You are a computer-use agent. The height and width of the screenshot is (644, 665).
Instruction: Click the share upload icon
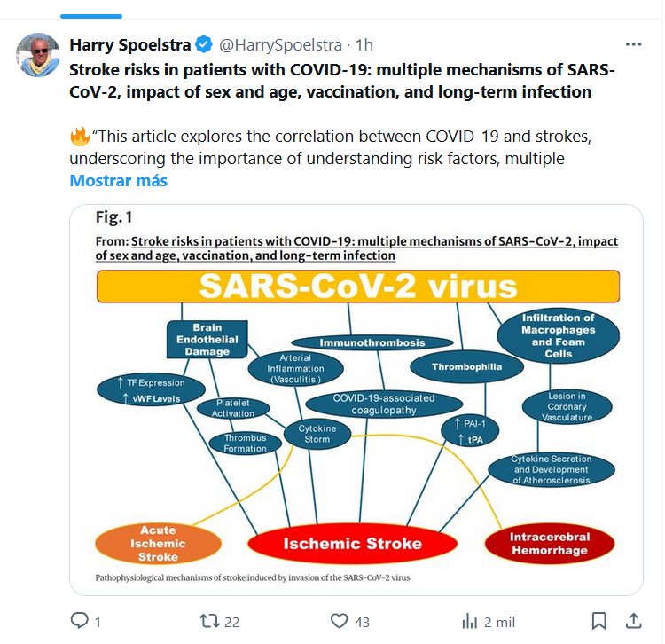click(x=634, y=621)
